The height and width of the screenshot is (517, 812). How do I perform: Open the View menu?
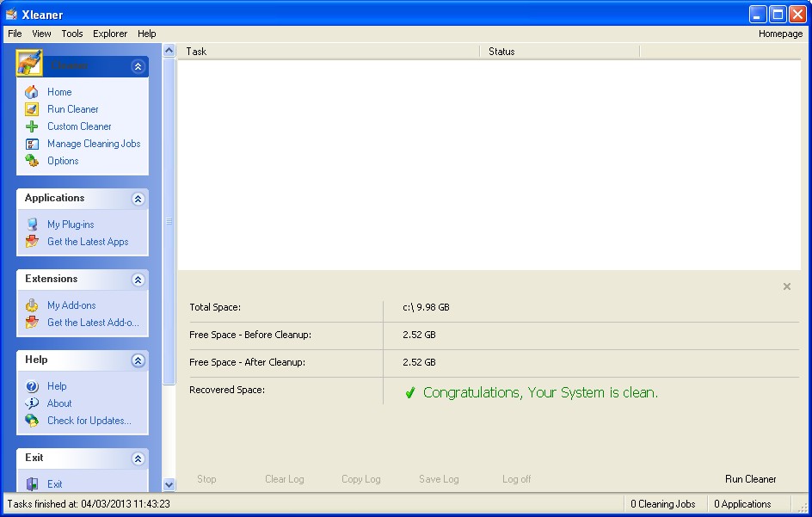(x=41, y=34)
